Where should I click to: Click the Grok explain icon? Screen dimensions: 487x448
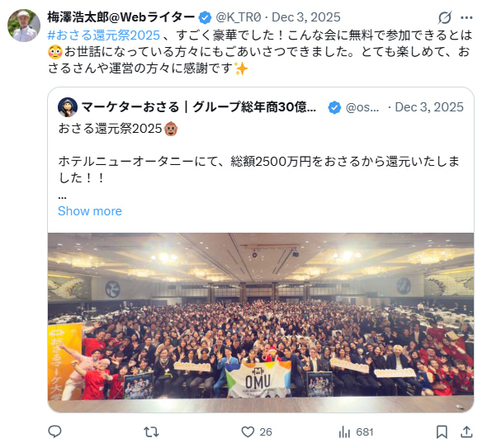(445, 17)
